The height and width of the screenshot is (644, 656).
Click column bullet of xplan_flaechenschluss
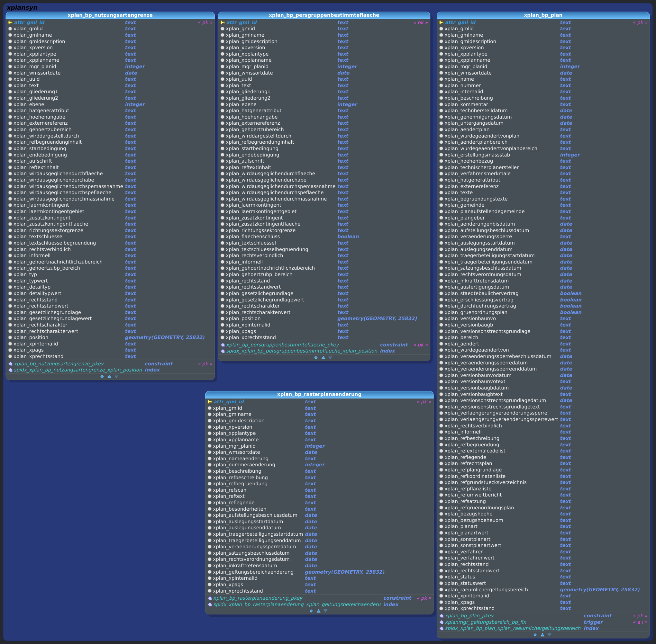pos(223,237)
